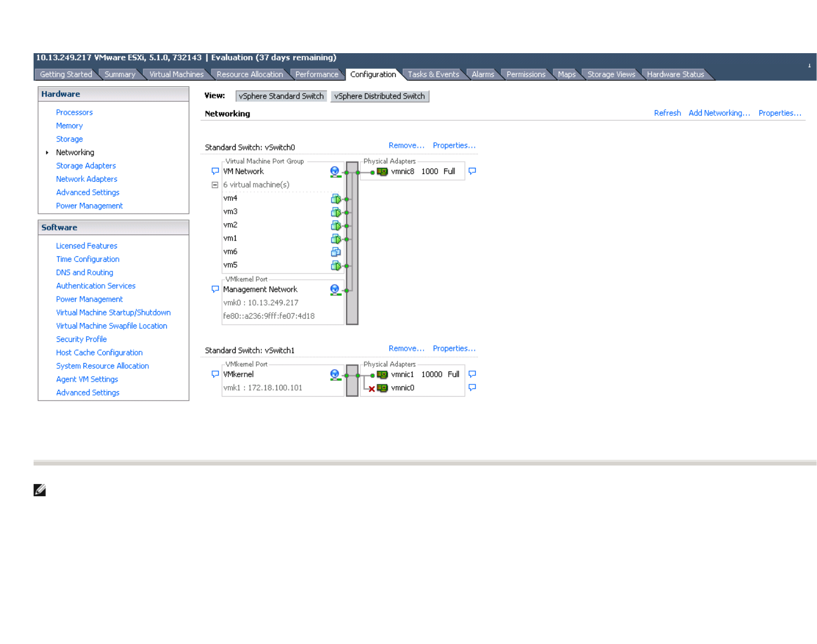Open info bubble for vmnic1 adapter

472,374
